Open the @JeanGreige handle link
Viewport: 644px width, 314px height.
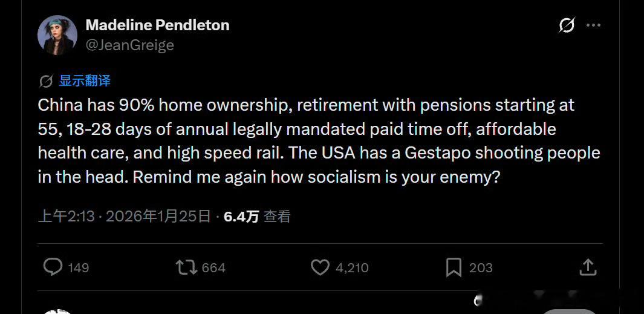130,45
